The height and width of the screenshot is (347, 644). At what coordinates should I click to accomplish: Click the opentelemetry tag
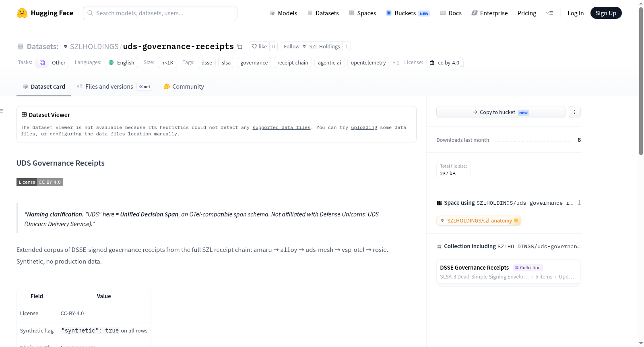pos(368,62)
